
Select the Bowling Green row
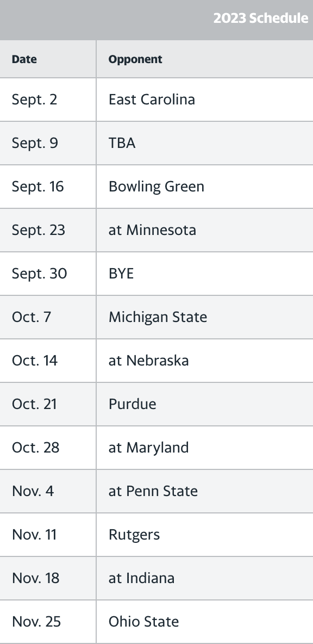tap(156, 187)
